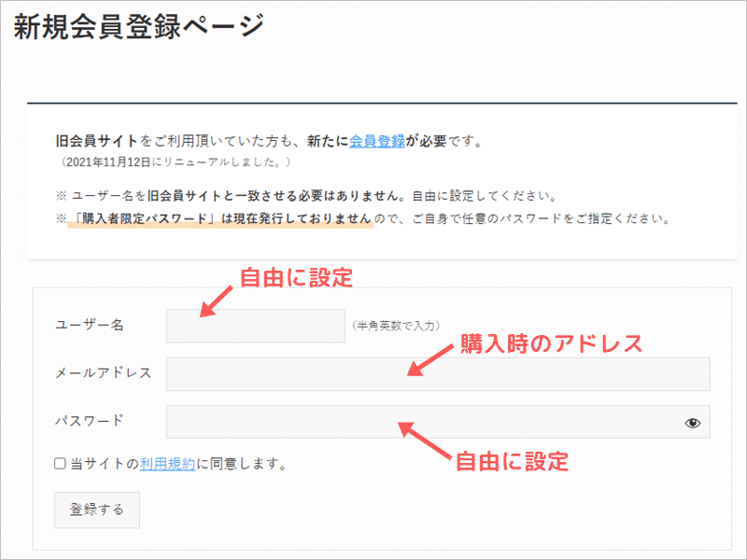The image size is (747, 560).
Task: Click the 自由に設定 annotation above the username field
Action: (x=296, y=277)
